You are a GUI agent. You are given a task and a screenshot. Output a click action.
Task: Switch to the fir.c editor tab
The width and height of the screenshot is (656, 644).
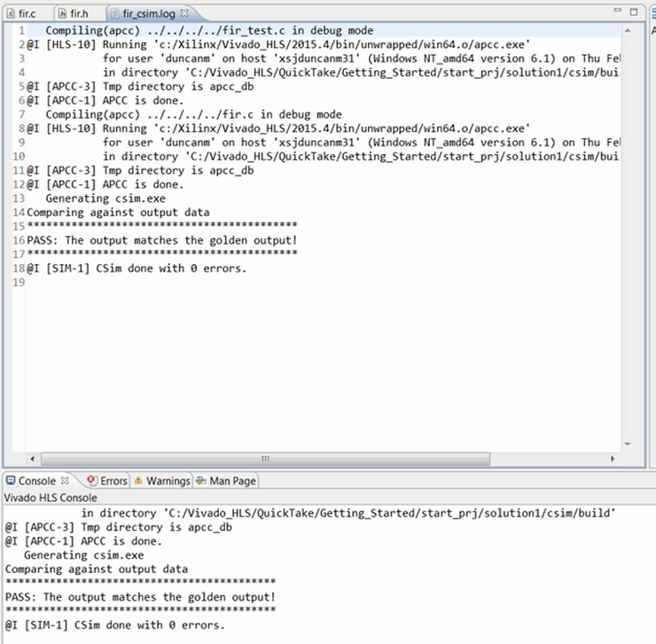25,14
